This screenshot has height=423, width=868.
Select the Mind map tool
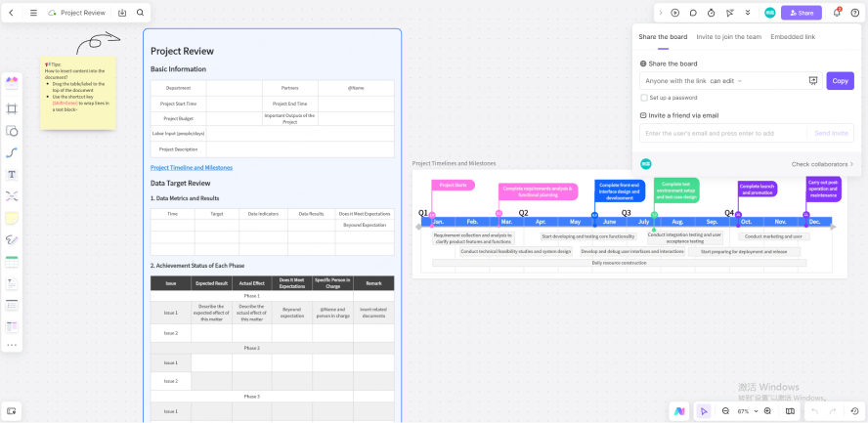(x=12, y=195)
